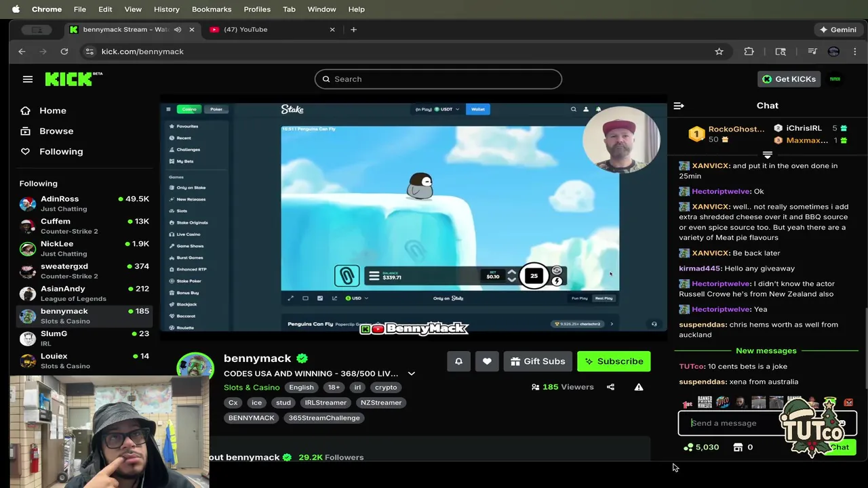The height and width of the screenshot is (488, 868).
Task: Open the Apple menu
Action: point(16,9)
